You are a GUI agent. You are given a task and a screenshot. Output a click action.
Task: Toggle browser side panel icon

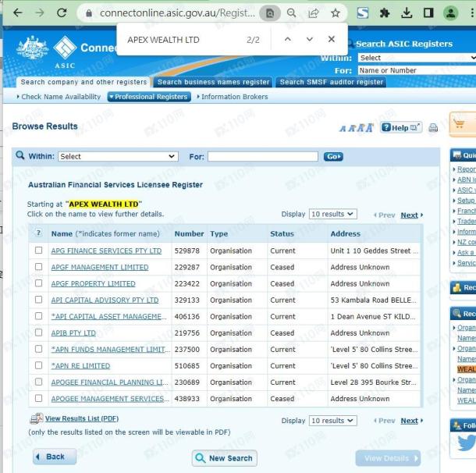[x=428, y=13]
